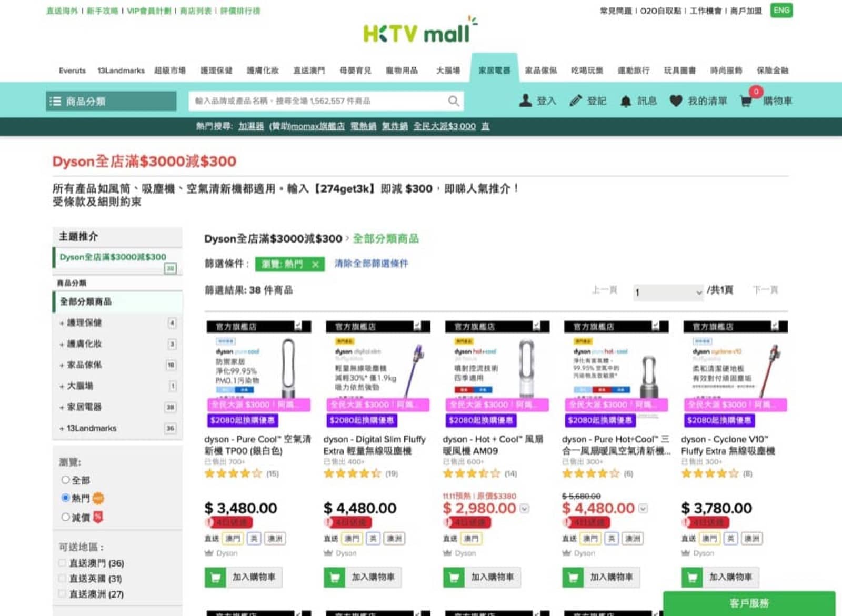This screenshot has width=842, height=616.
Task: Expand price dropdown on discounted $4,480.00 item
Action: (643, 509)
